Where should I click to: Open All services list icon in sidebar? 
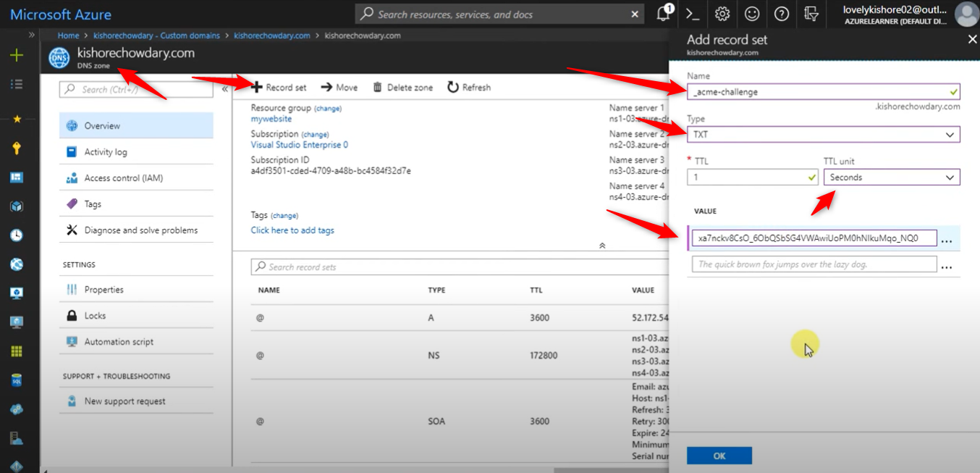tap(17, 84)
